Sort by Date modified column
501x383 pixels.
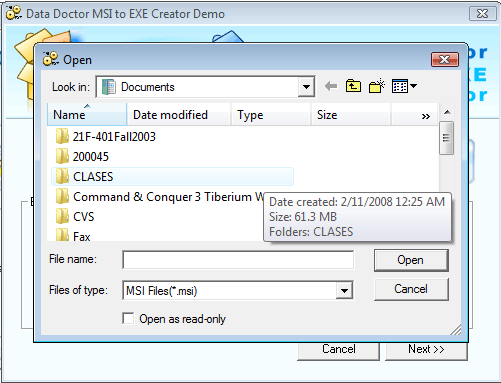(179, 115)
